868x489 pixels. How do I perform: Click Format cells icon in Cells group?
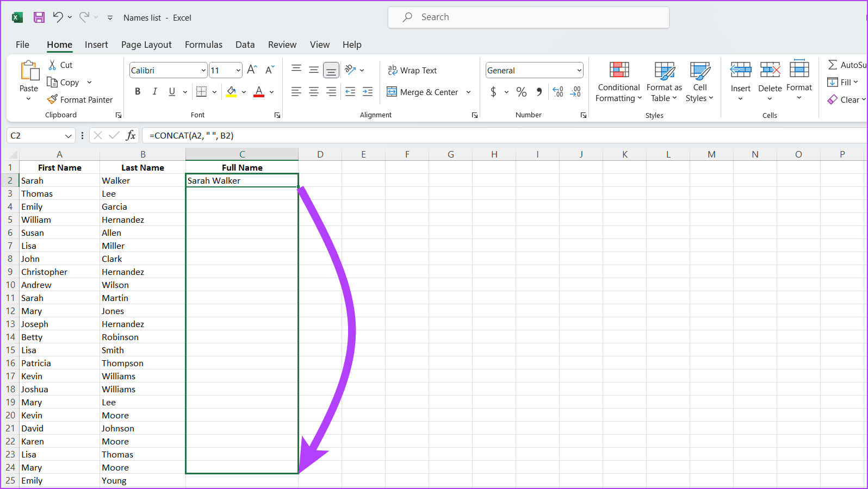[799, 69]
